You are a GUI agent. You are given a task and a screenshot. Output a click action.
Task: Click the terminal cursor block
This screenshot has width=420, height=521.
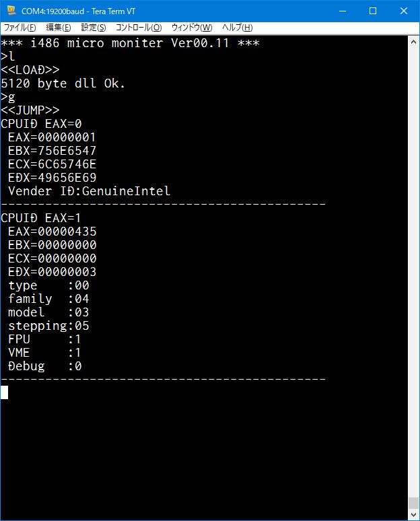[x=4, y=392]
